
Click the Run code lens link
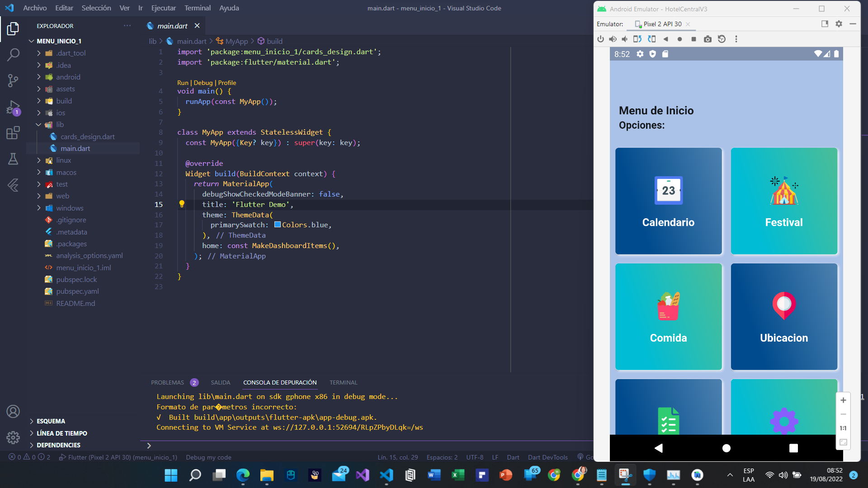coord(183,83)
